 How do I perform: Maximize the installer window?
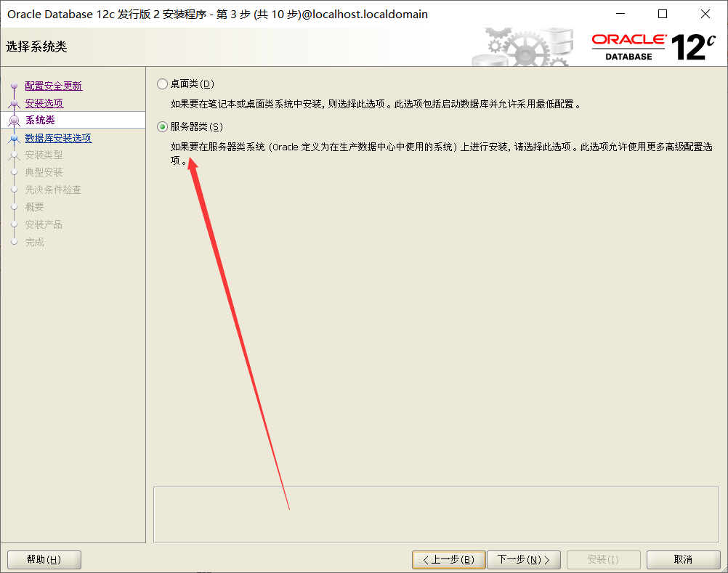tap(663, 14)
